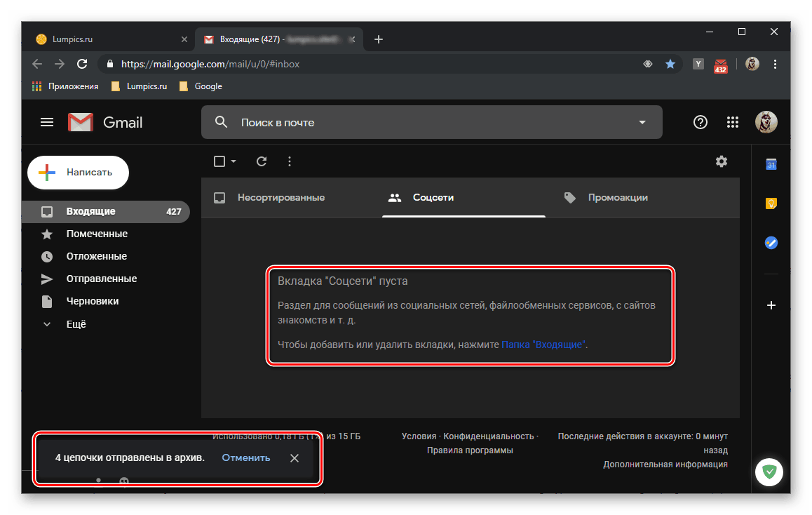Reload the browser page
The height and width of the screenshot is (515, 812).
coord(82,64)
